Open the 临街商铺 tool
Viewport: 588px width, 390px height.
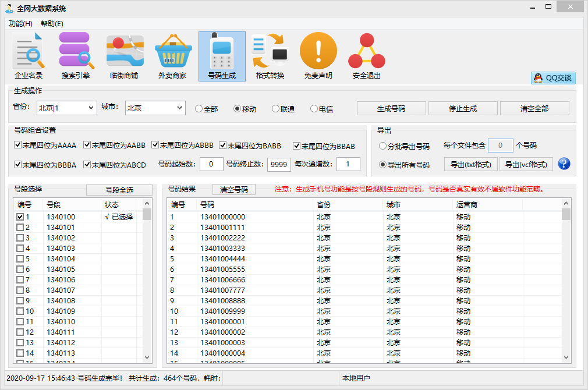(125, 55)
